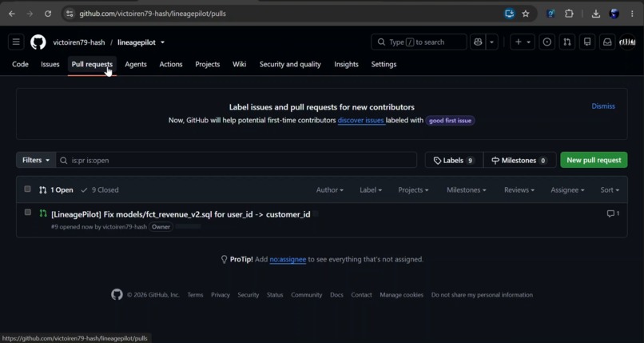Open the Insights tab
Image resolution: width=644 pixels, height=343 pixels.
click(x=346, y=64)
